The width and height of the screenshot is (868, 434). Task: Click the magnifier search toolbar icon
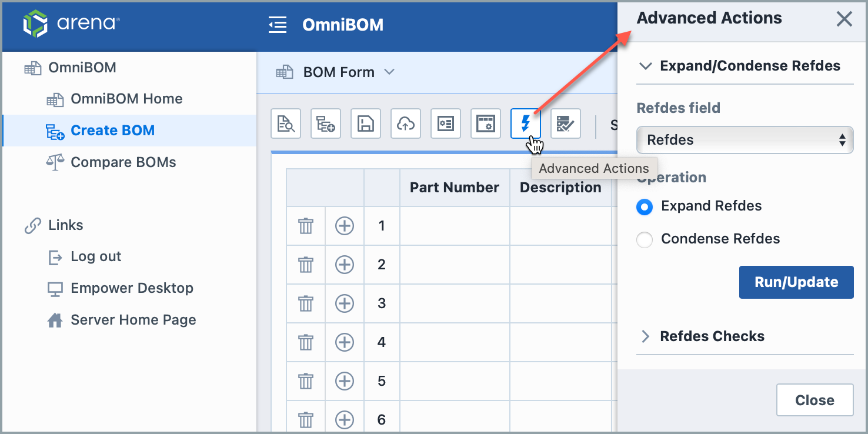pyautogui.click(x=286, y=123)
